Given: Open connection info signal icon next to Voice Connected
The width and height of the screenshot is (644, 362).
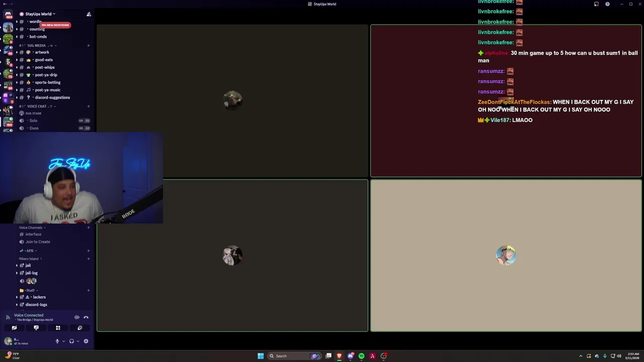Looking at the screenshot, I should [x=8, y=317].
